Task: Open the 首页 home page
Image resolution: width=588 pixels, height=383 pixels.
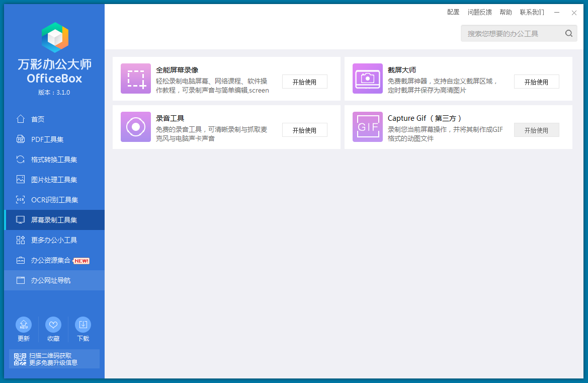Action: 38,119
